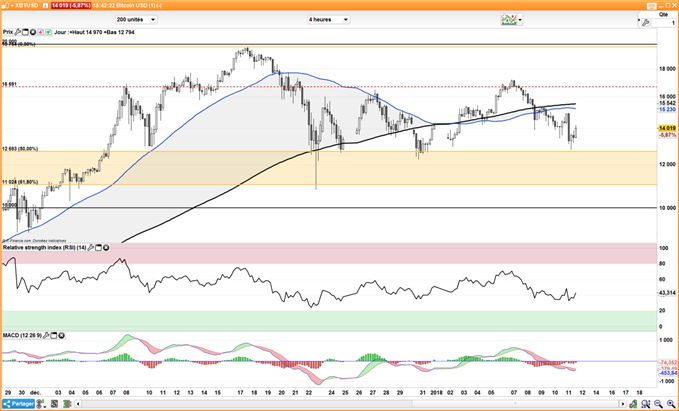The height and width of the screenshot is (411, 679).
Task: Click the zoom in magnifier
Action: click(x=671, y=404)
